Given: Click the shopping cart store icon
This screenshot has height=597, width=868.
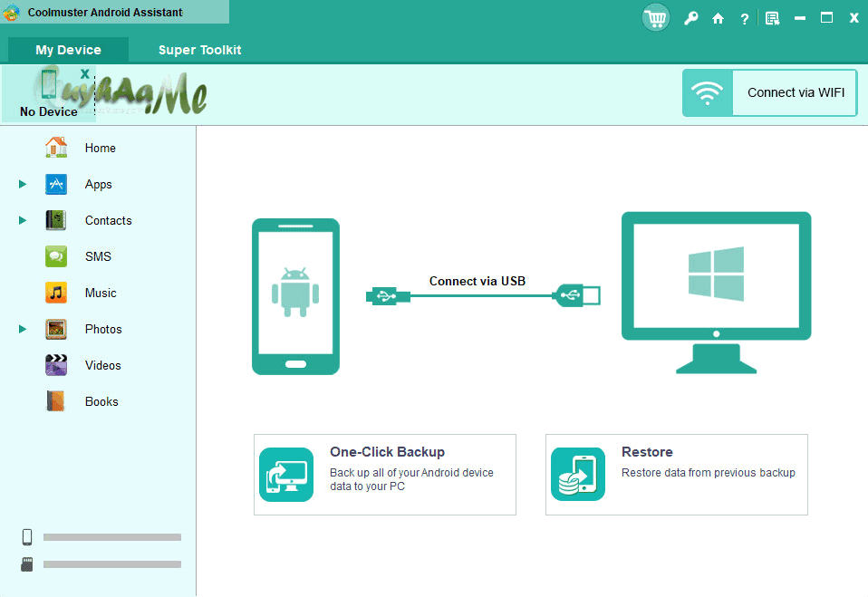Looking at the screenshot, I should pos(655,17).
